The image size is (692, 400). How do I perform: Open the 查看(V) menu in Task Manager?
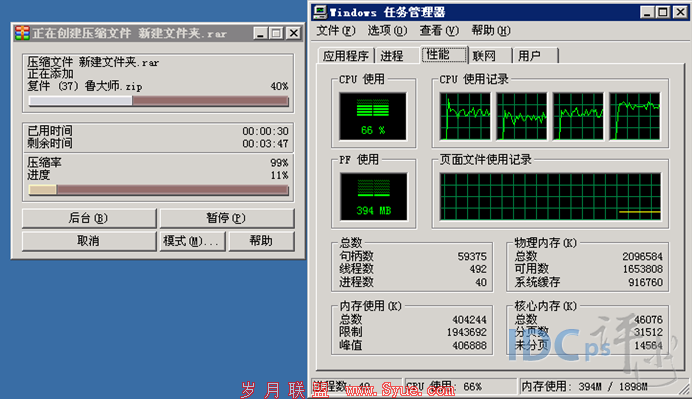coord(439,30)
